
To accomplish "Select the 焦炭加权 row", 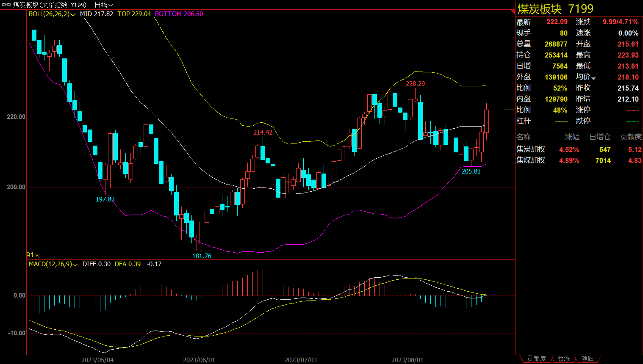I will [579, 149].
